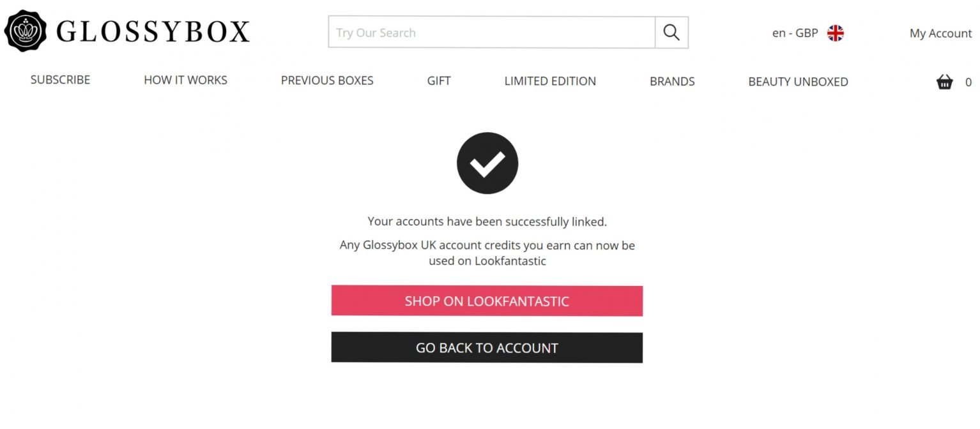Click the black success checkmark icon
Screen dimensions: 980x429
click(x=487, y=163)
